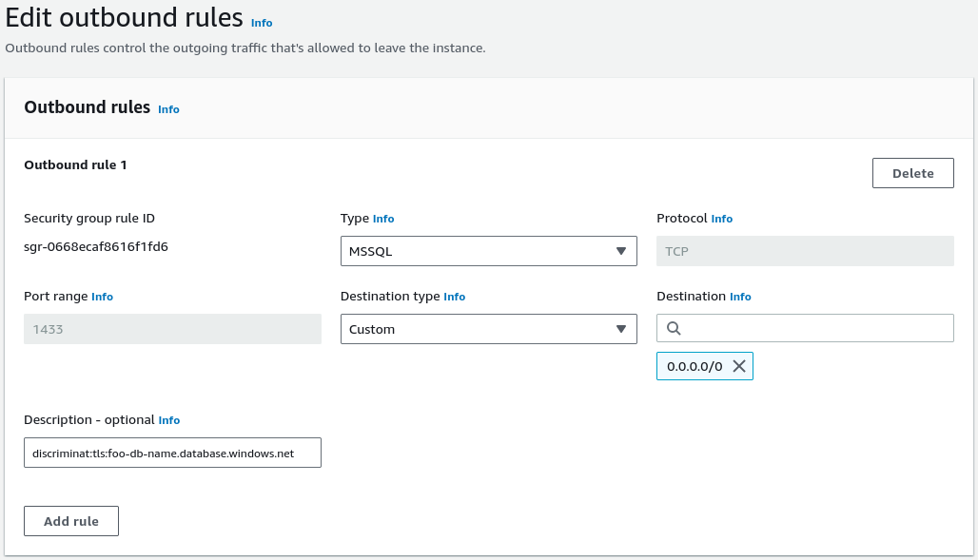Open the Port range Info link
978x560 pixels.
coord(102,297)
